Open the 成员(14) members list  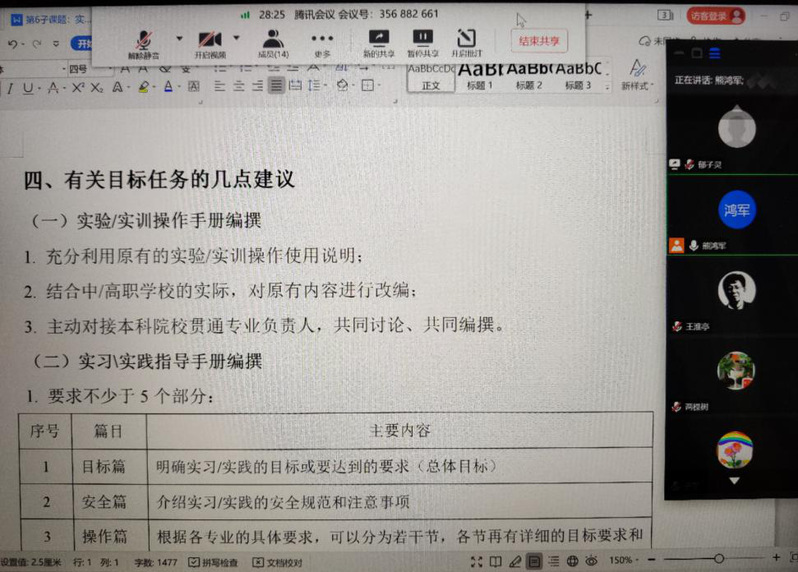point(272,42)
